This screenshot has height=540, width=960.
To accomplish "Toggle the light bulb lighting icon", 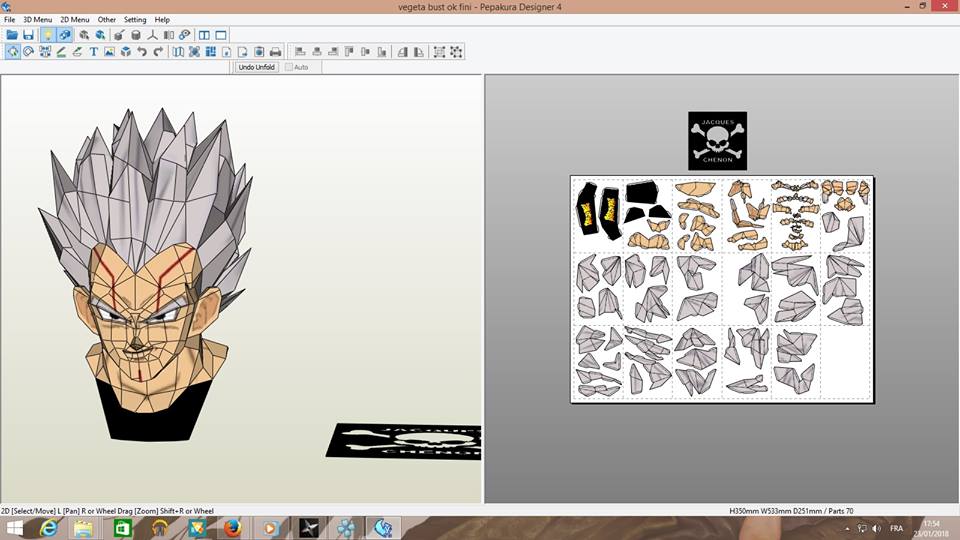I will (x=48, y=35).
